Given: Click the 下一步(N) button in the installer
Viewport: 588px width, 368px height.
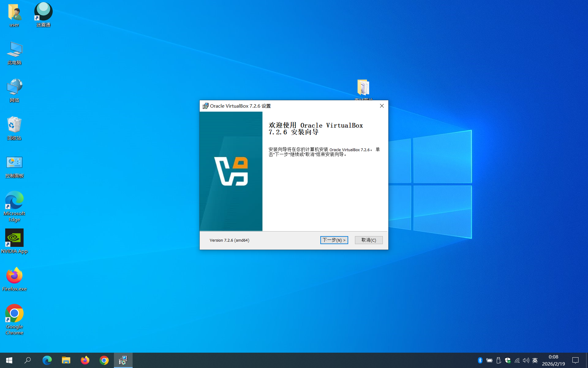Looking at the screenshot, I should click(334, 240).
